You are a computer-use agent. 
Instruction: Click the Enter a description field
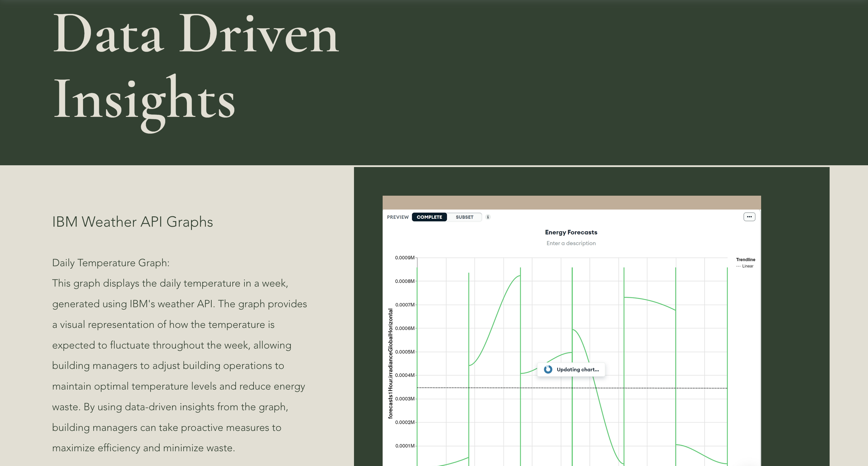pyautogui.click(x=571, y=243)
